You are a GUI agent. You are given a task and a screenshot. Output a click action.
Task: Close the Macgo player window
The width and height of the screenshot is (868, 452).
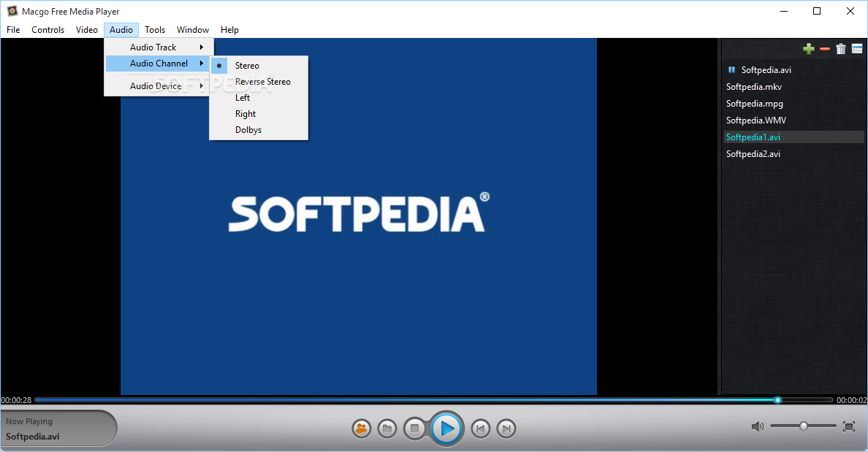click(850, 11)
